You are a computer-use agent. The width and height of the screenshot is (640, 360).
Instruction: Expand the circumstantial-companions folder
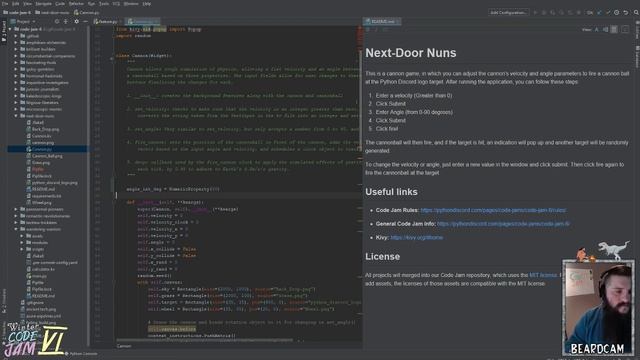[x=16, y=56]
